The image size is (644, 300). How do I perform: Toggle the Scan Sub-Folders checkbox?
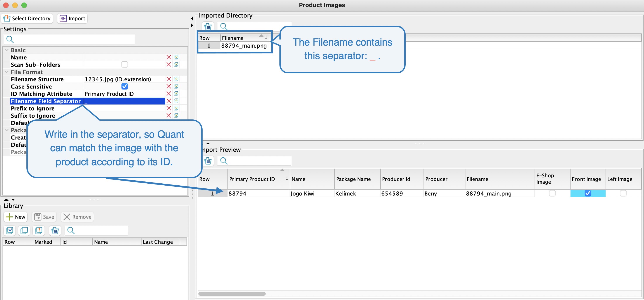click(124, 65)
